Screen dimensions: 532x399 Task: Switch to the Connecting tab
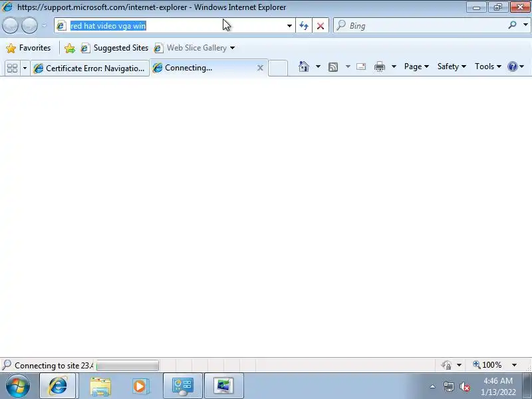tap(203, 68)
